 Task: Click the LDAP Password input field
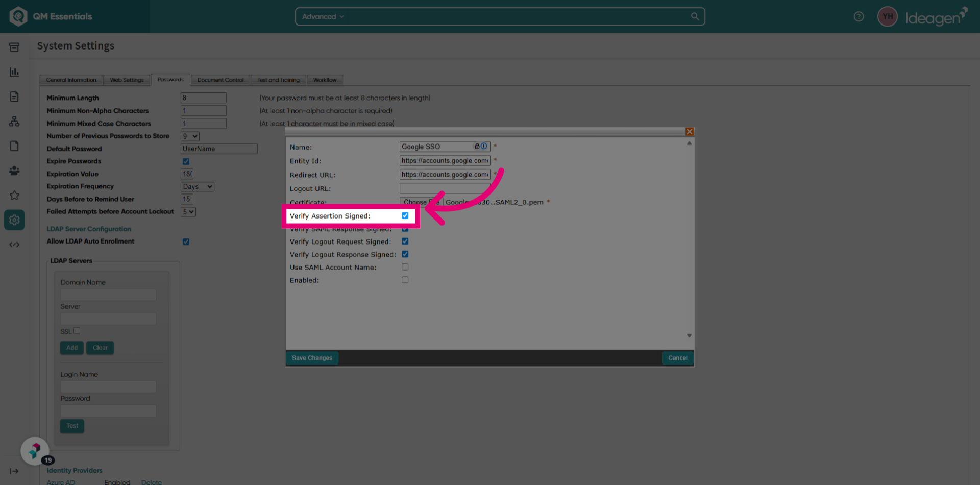pos(108,411)
